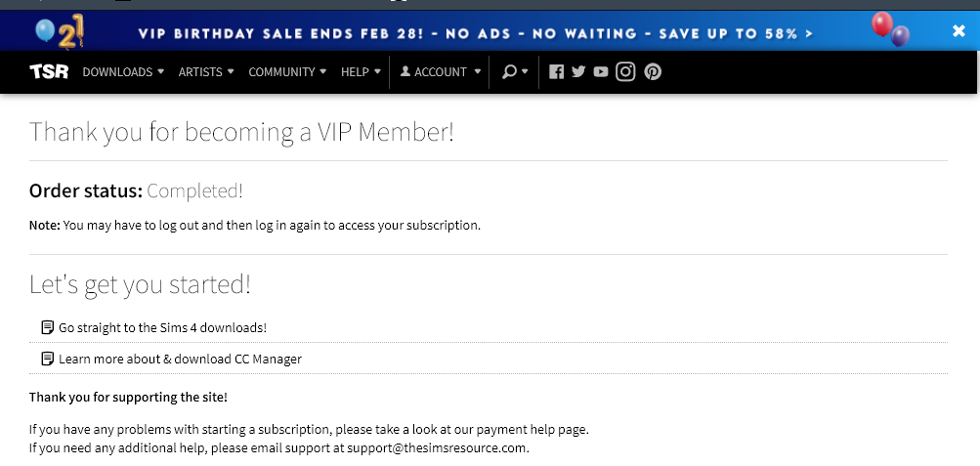Open the Pinterest social icon
The image size is (980, 466).
pyautogui.click(x=653, y=71)
